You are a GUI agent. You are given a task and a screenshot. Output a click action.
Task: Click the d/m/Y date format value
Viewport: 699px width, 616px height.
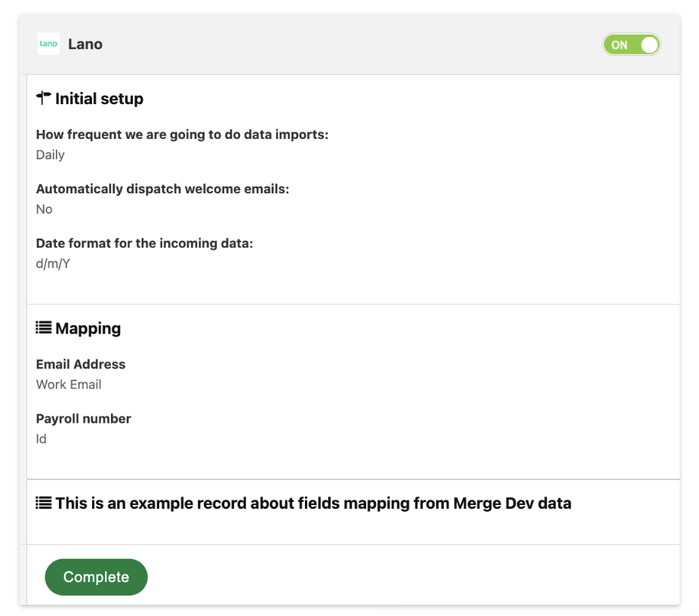click(53, 264)
